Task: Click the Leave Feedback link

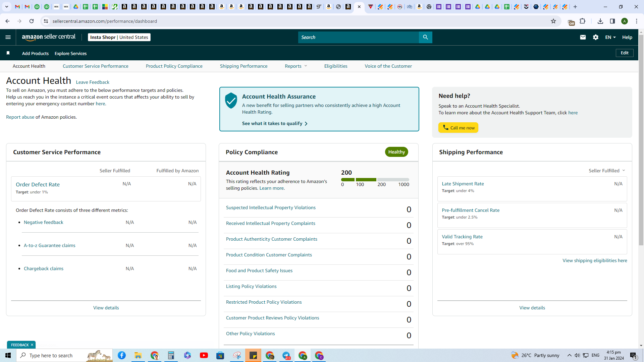Action: click(x=93, y=82)
